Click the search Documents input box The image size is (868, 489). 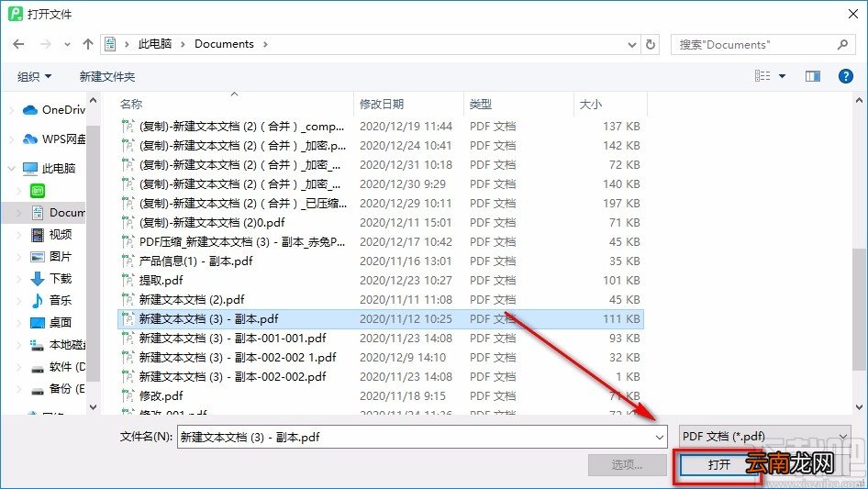(755, 44)
